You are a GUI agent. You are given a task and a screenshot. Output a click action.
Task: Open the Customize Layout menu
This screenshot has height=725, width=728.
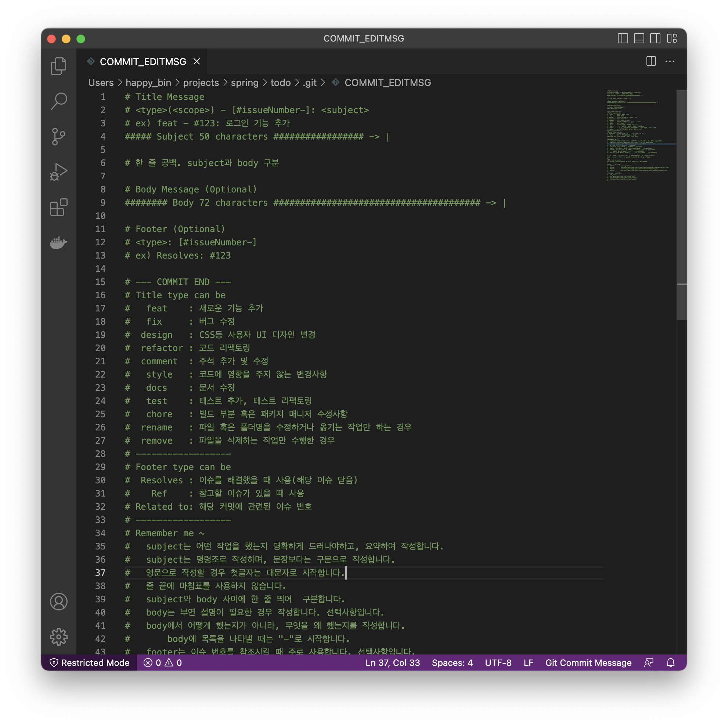point(671,39)
